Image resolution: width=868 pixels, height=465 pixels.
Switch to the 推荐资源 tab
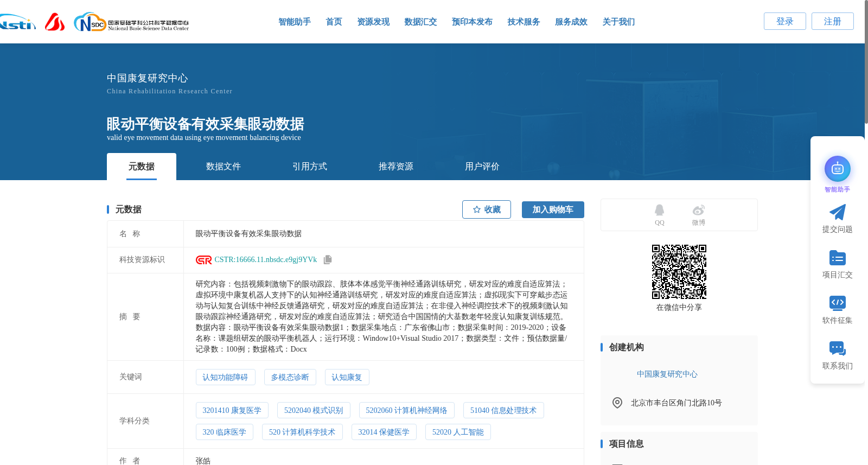click(x=396, y=167)
